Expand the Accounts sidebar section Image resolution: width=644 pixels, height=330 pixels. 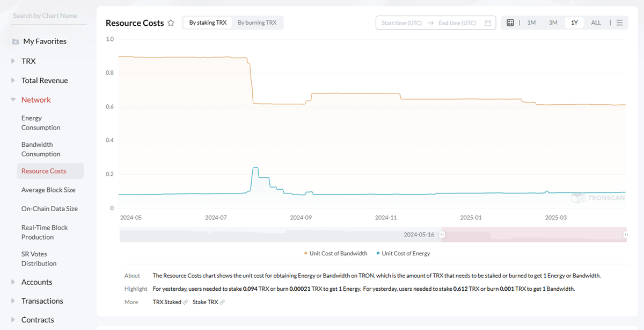click(13, 282)
